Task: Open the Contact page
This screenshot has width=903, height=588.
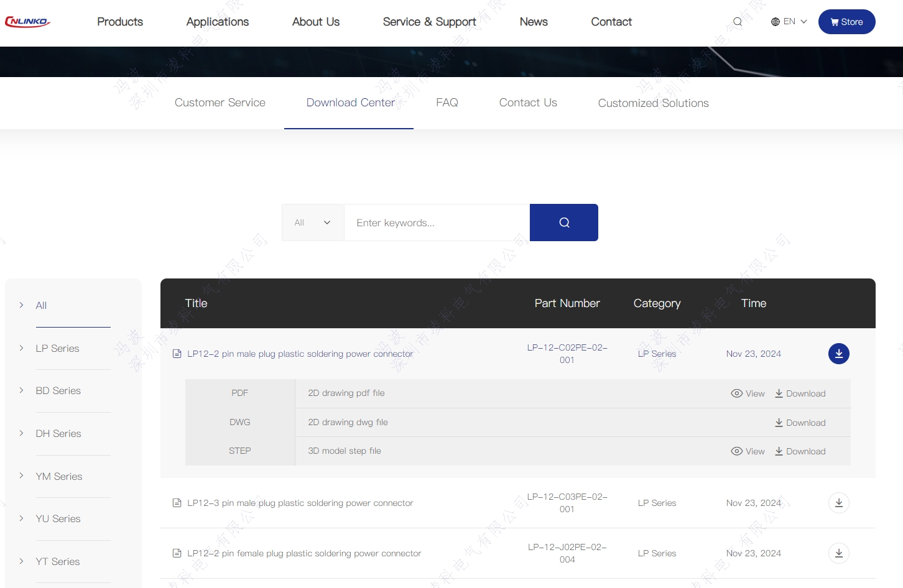Action: [611, 22]
